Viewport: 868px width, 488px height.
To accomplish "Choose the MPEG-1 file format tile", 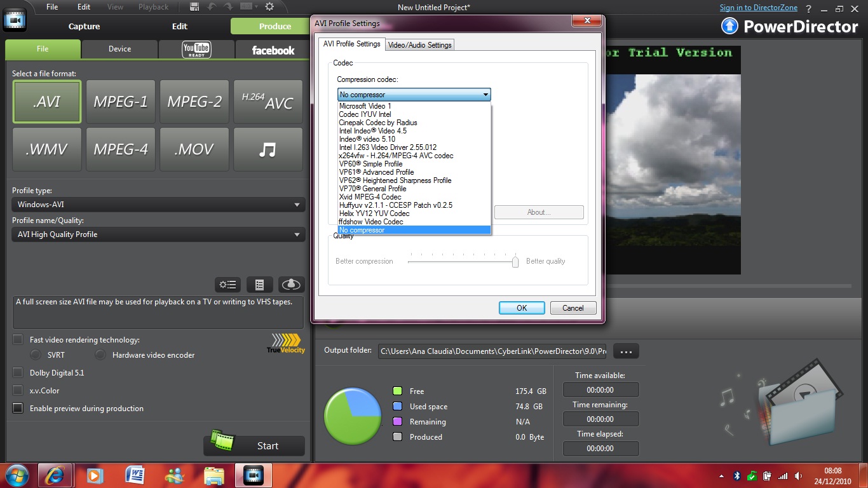I will (121, 102).
